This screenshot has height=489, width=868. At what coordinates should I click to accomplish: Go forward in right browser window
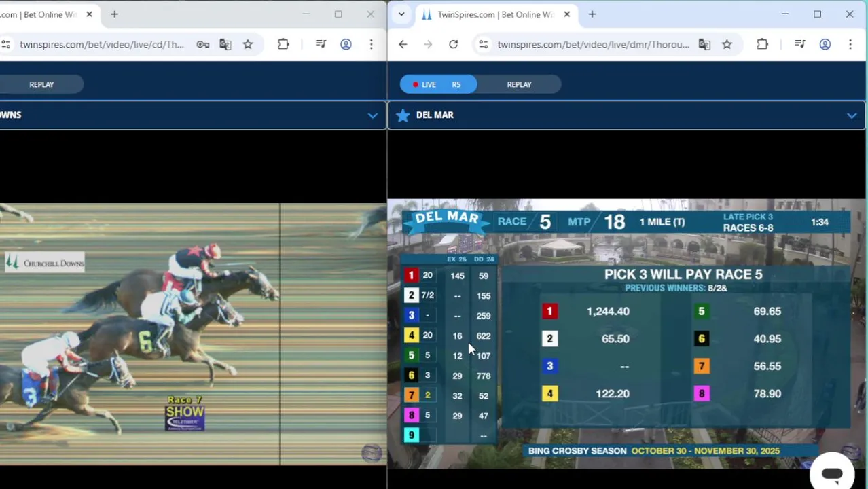(x=428, y=44)
